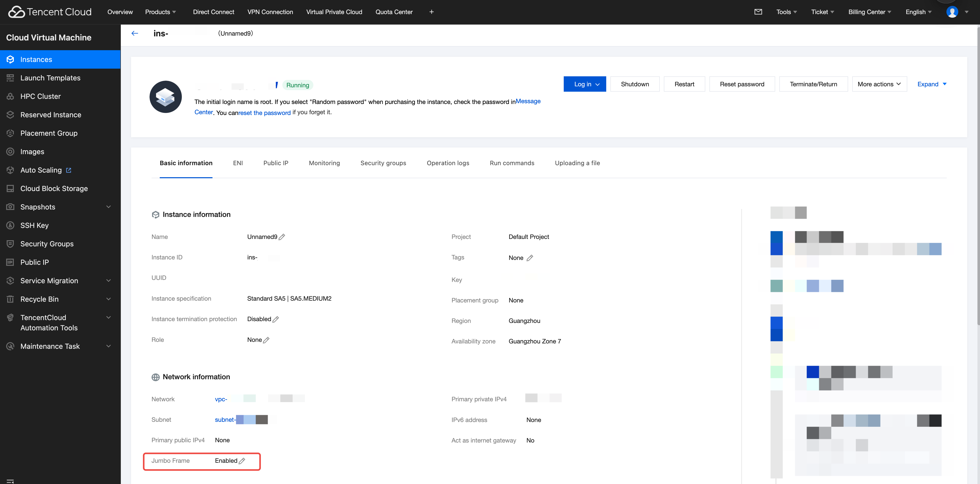Edit the Jumbo Frame Enabled setting
980x484 pixels.
(x=242, y=461)
